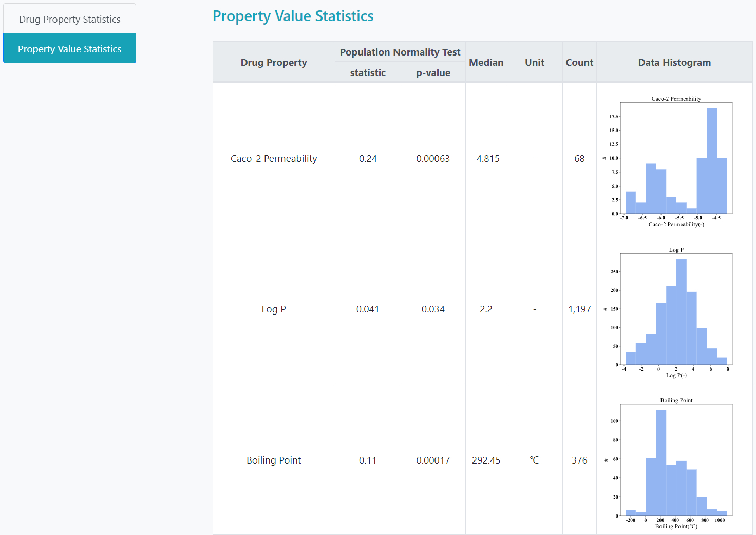Open the Boiling Point histogram image

pyautogui.click(x=668, y=463)
